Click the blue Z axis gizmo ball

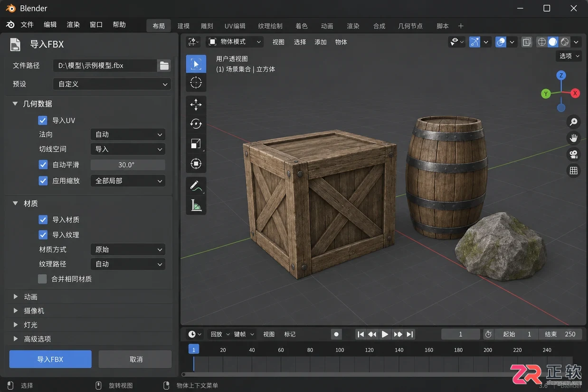click(x=561, y=76)
